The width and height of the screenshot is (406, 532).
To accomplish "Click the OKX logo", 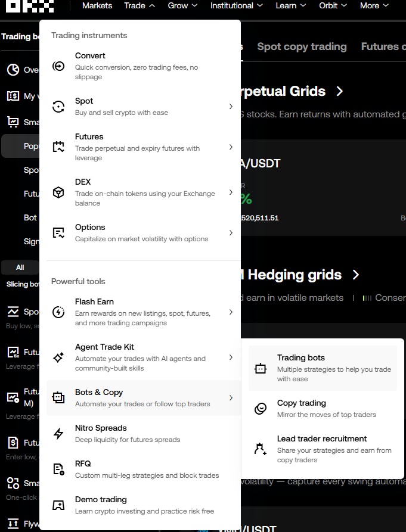I will tap(30, 5).
